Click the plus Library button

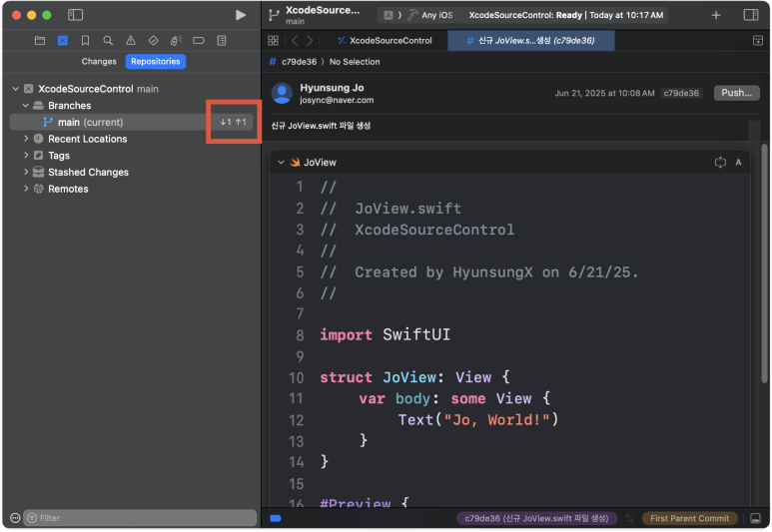[x=716, y=15]
